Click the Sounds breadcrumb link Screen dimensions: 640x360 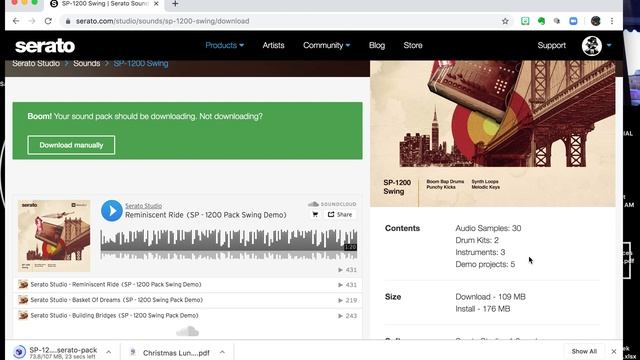[x=87, y=64]
